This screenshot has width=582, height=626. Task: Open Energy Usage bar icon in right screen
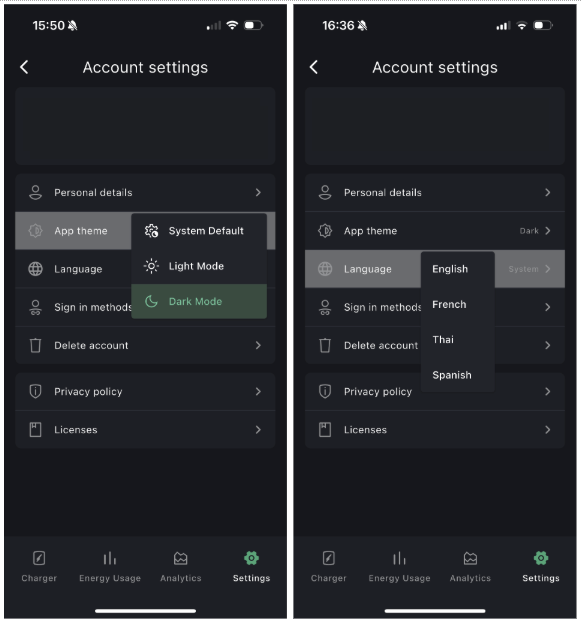pos(399,558)
